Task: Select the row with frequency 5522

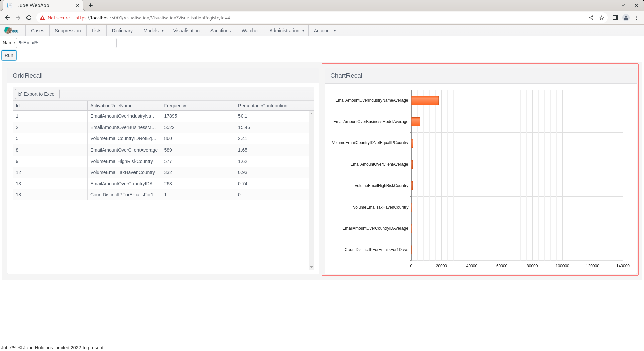Action: click(161, 127)
